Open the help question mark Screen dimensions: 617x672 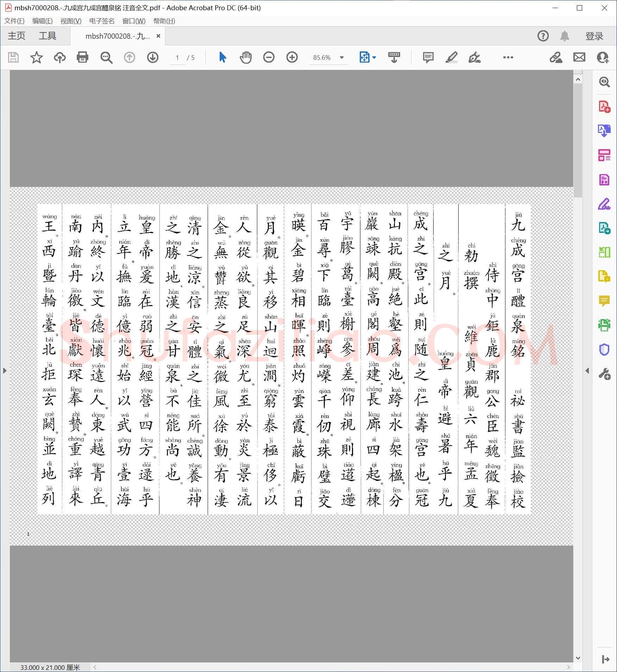(543, 36)
